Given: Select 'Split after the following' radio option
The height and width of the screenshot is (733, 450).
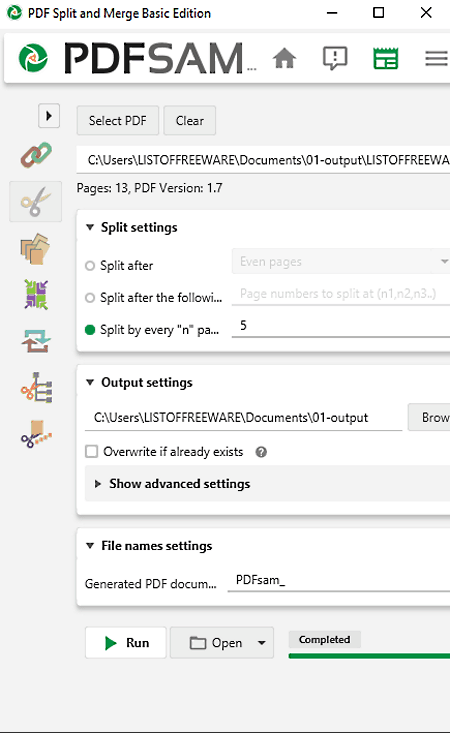Looking at the screenshot, I should pyautogui.click(x=90, y=298).
